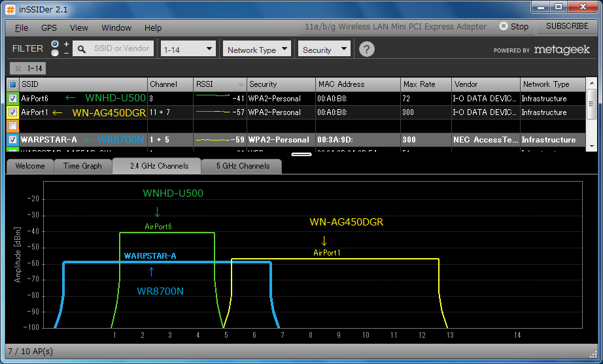The width and height of the screenshot is (603, 364).
Task: Click the '11 + 7' channel cell
Action: 170,112
